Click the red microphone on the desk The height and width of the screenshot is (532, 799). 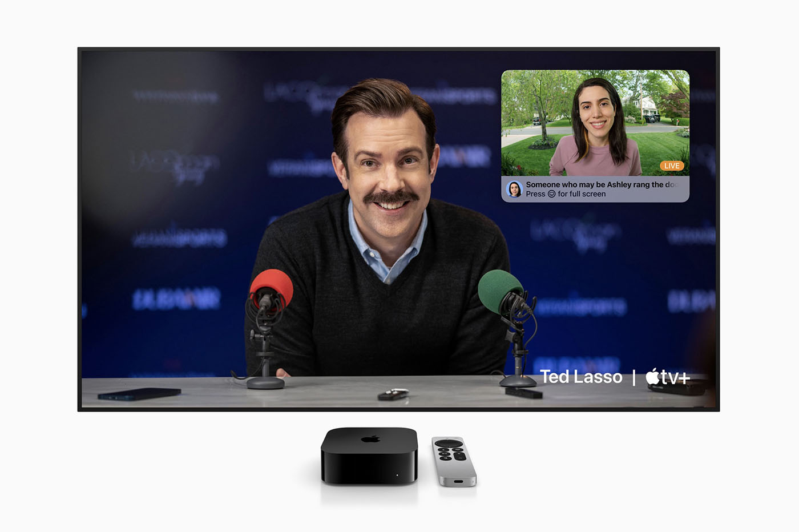click(271, 289)
